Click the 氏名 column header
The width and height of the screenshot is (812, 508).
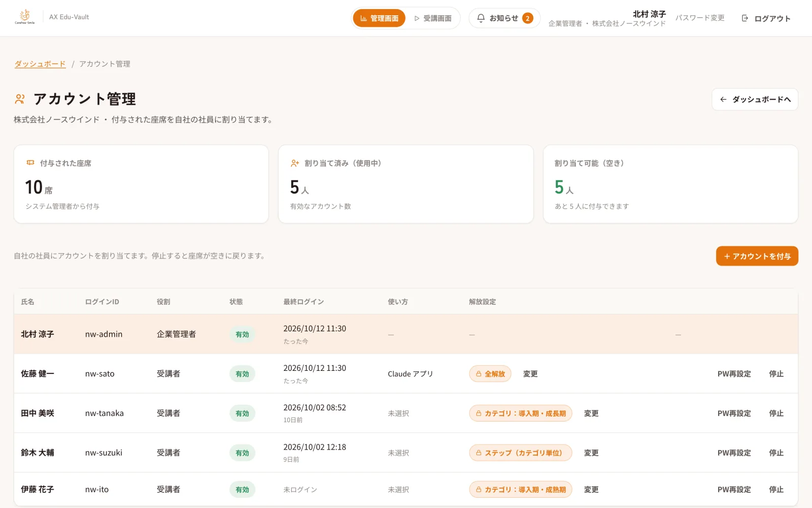(27, 302)
